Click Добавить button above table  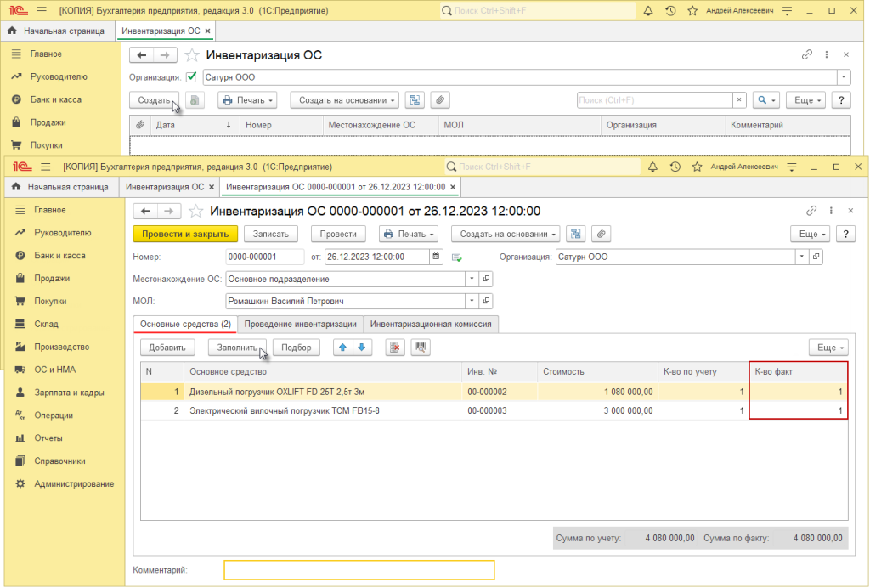pyautogui.click(x=167, y=348)
